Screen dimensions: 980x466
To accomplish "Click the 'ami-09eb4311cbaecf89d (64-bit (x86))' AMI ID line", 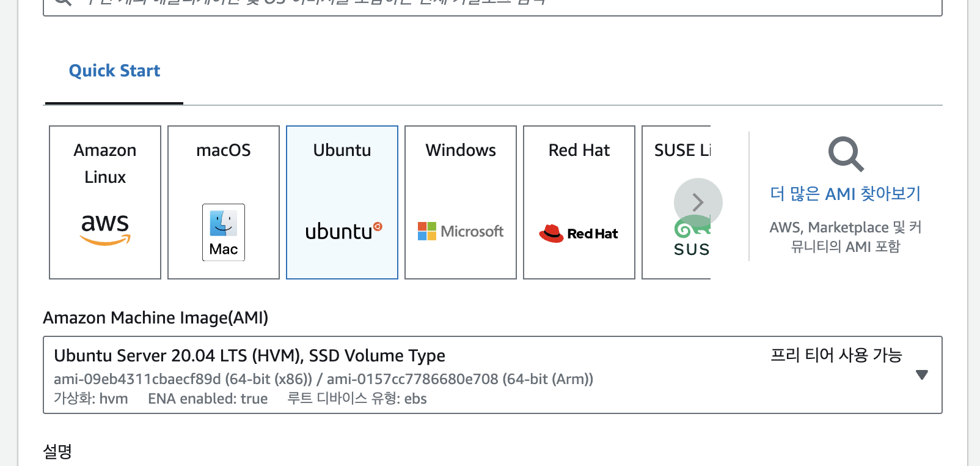I will click(x=183, y=379).
